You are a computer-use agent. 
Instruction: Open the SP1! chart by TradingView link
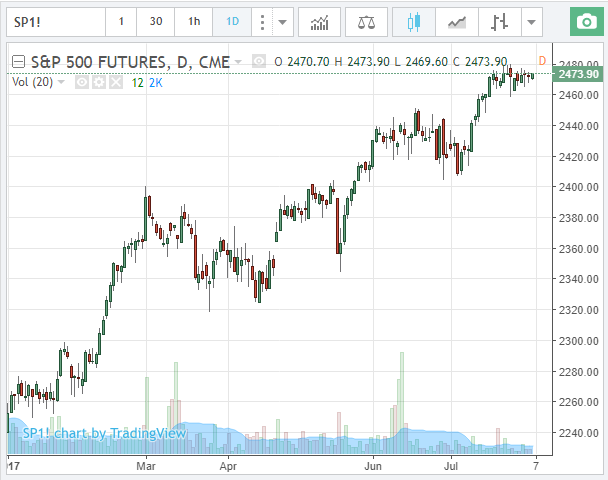(104, 433)
